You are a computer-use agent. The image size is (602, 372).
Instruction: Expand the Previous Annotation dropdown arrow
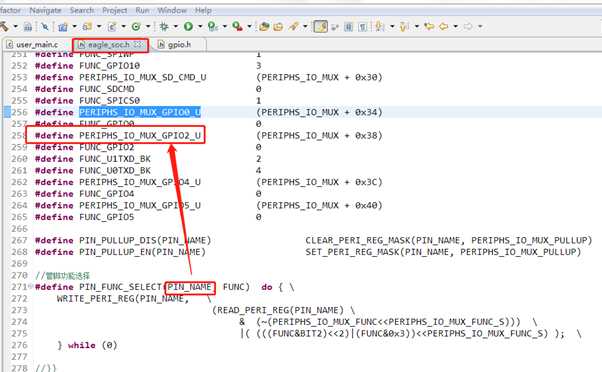(417, 26)
